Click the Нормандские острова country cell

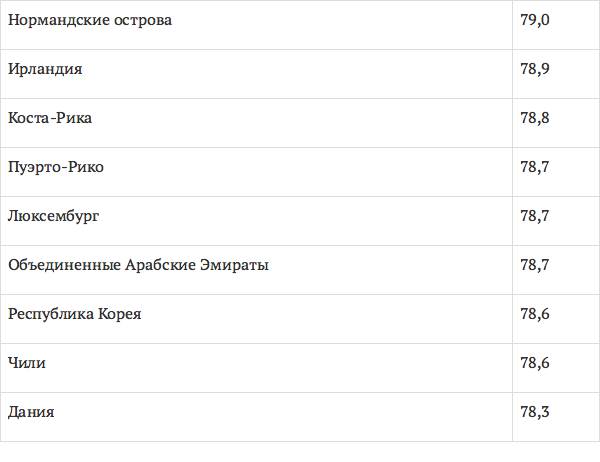(x=89, y=20)
